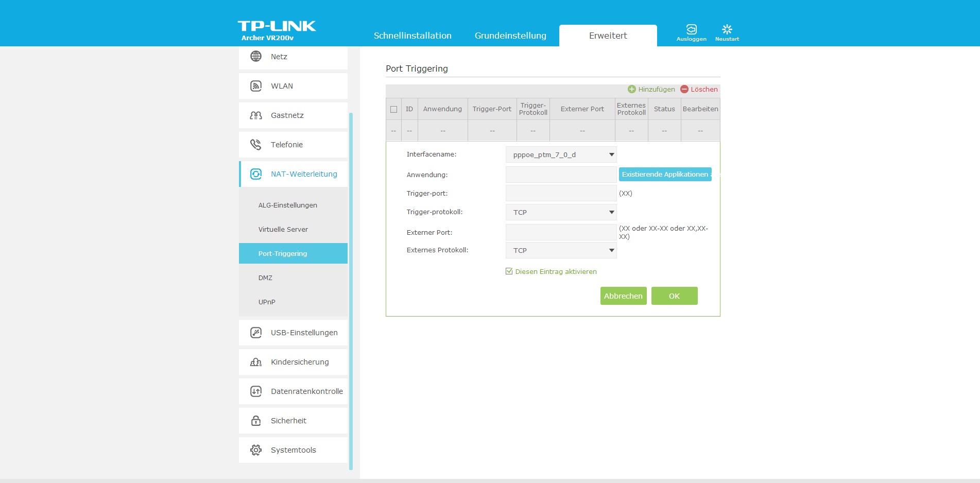Click the USB-Einstellungen icon
Viewport: 980px width, 483px height.
pos(256,333)
